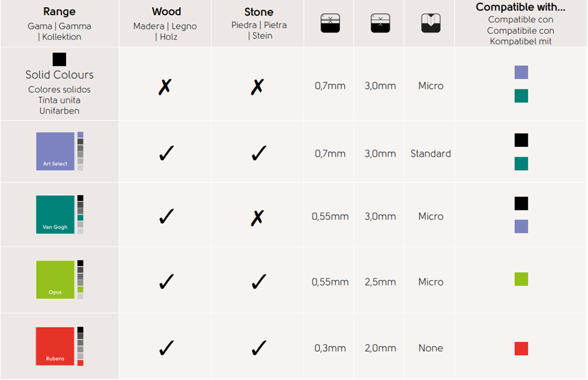Select the red Rubens range tile
The image size is (588, 380).
pos(56,346)
